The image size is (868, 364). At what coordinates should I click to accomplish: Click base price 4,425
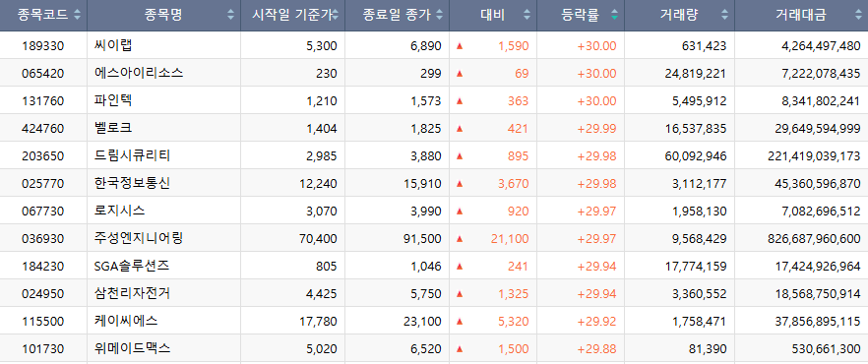coord(322,294)
